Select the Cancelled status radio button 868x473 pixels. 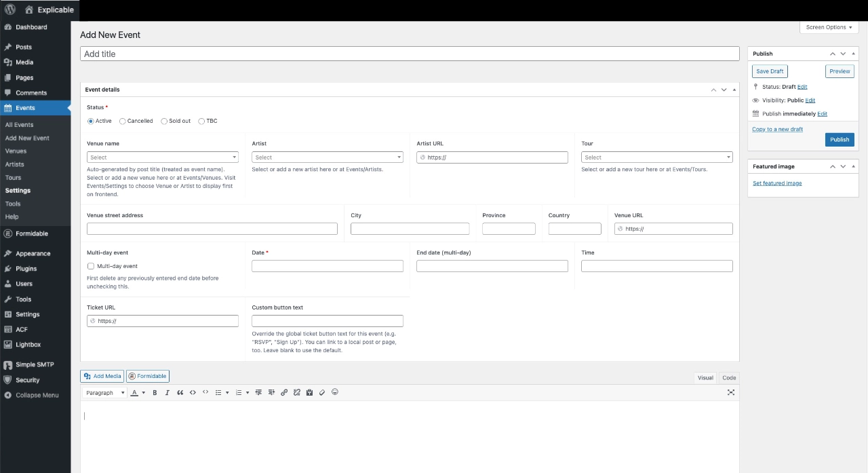(123, 121)
